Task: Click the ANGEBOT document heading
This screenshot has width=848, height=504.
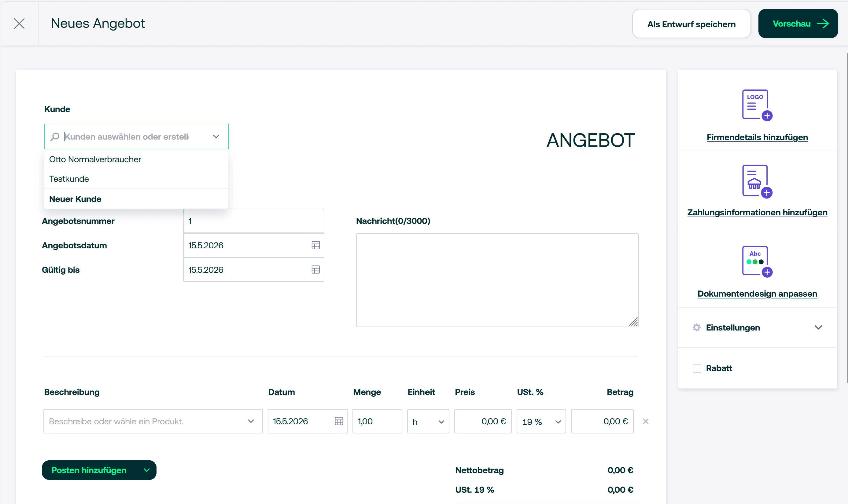Action: click(x=590, y=140)
